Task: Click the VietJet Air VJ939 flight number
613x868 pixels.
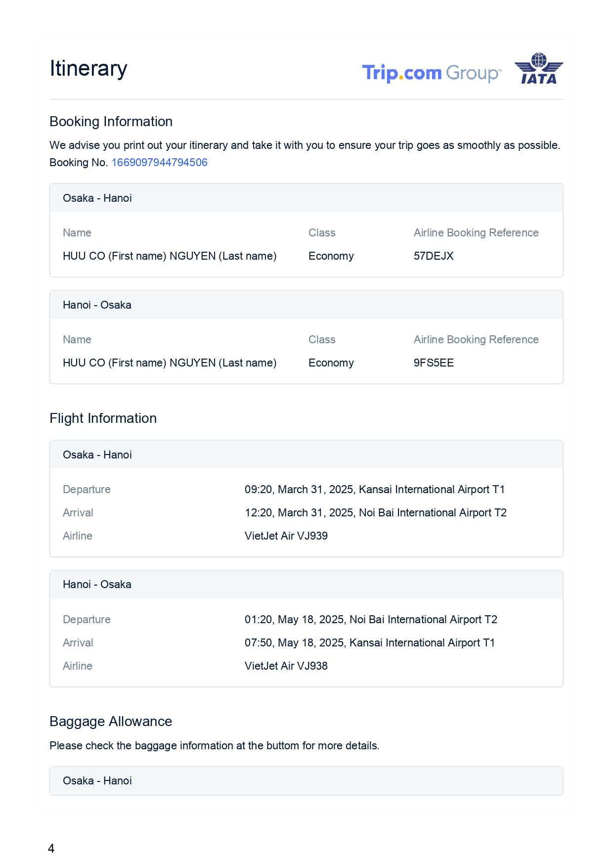Action: click(x=286, y=536)
